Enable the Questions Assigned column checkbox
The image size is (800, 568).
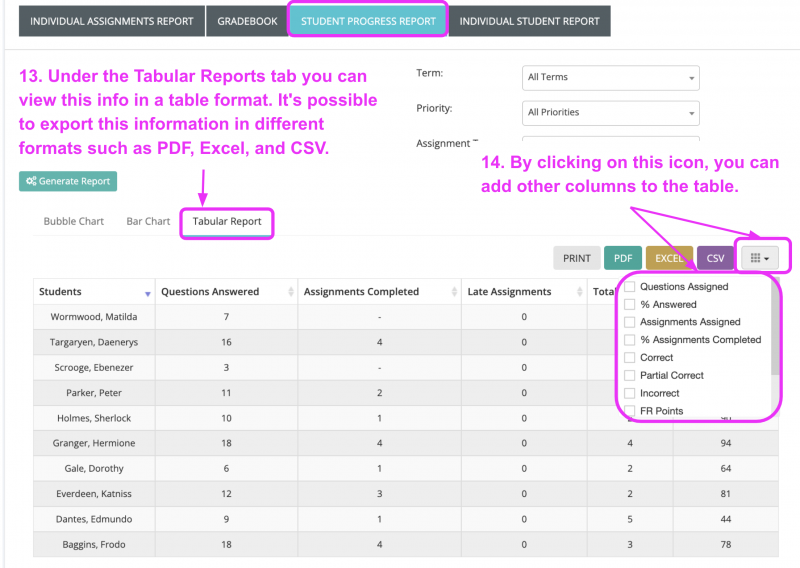click(630, 287)
